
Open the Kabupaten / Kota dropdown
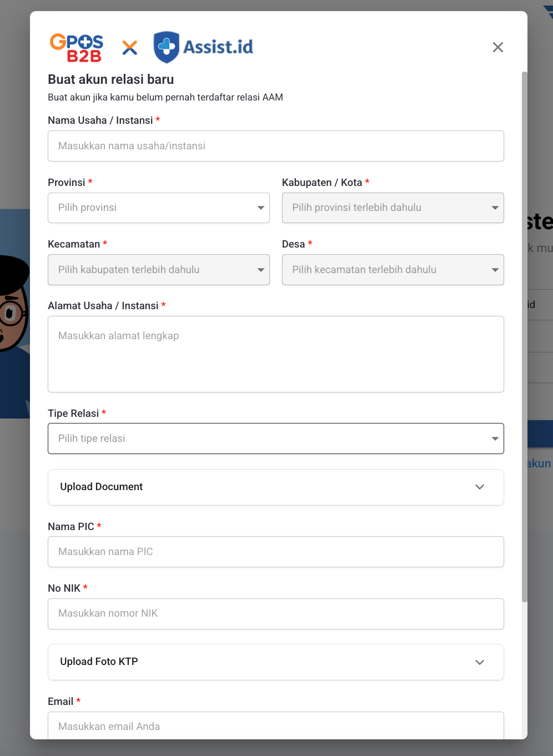coord(392,208)
